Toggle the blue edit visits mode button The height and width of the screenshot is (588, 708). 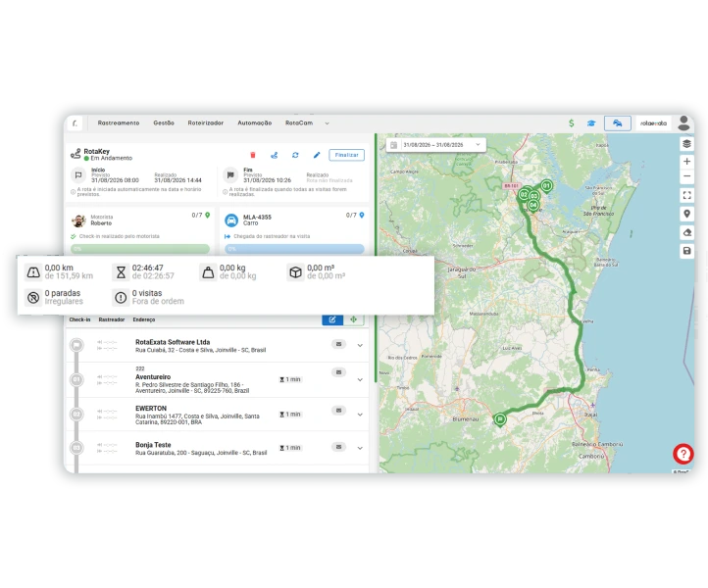click(x=332, y=319)
